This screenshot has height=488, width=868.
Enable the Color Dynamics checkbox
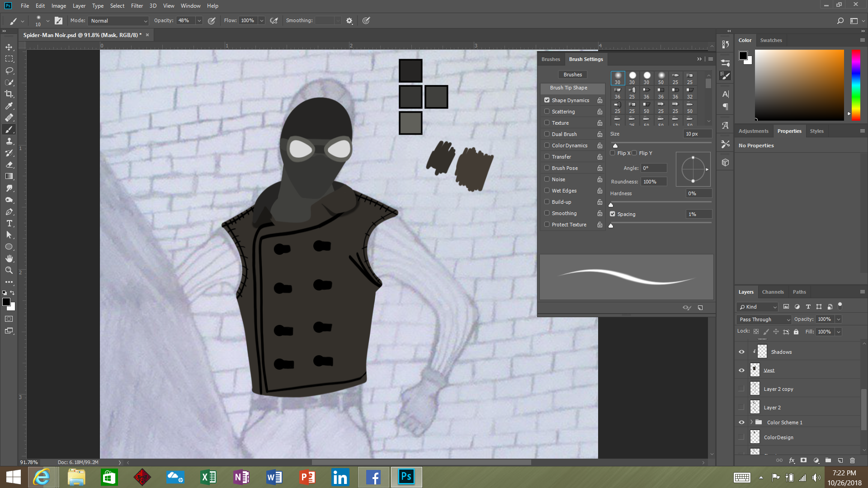pos(547,145)
